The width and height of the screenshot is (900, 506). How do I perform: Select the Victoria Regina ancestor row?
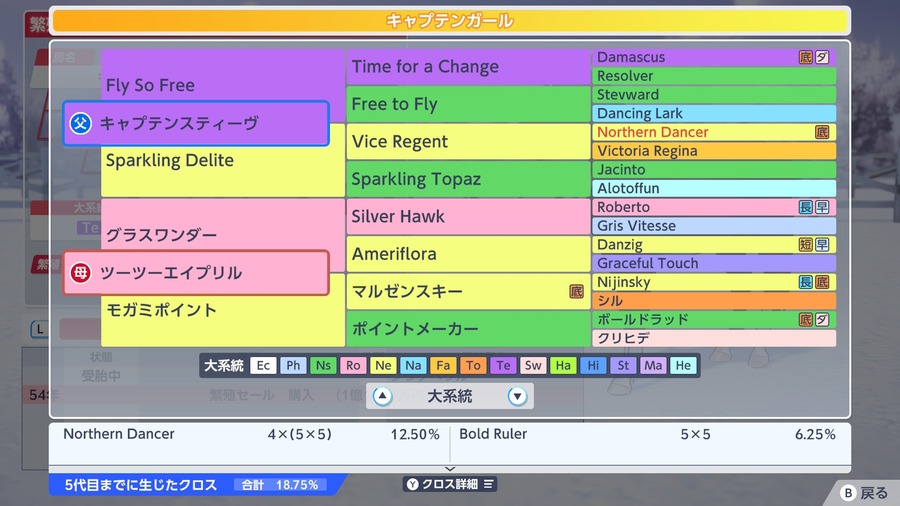(x=714, y=151)
